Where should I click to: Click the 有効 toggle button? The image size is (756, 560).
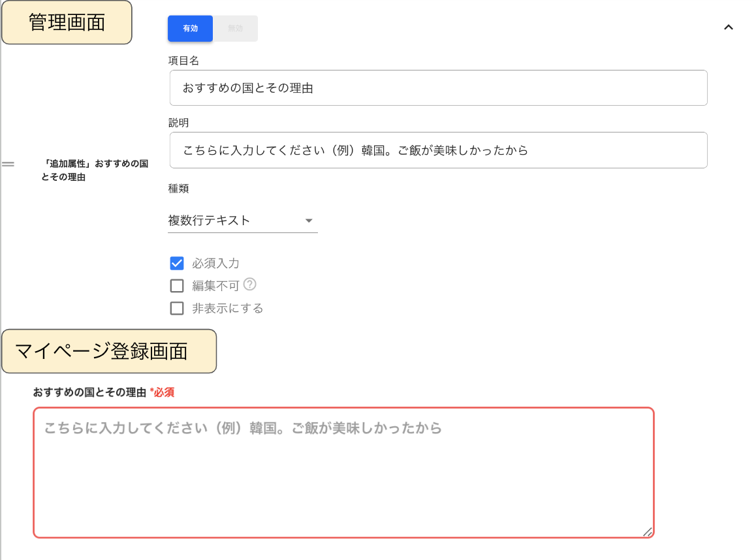[190, 29]
